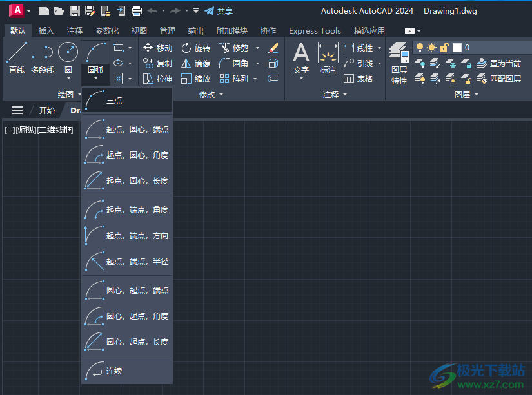Open the Express Tools tab
Screen dimensions: 532x395
click(315, 31)
